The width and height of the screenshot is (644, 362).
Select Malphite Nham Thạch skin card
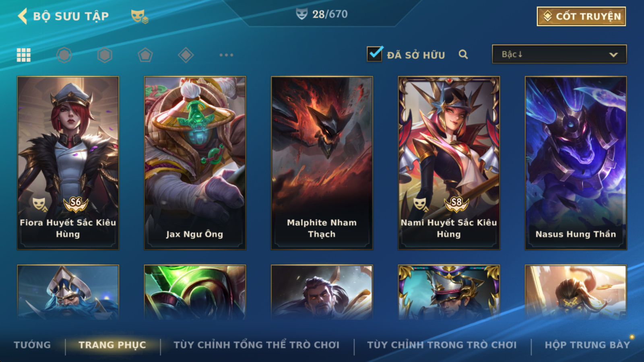322,163
